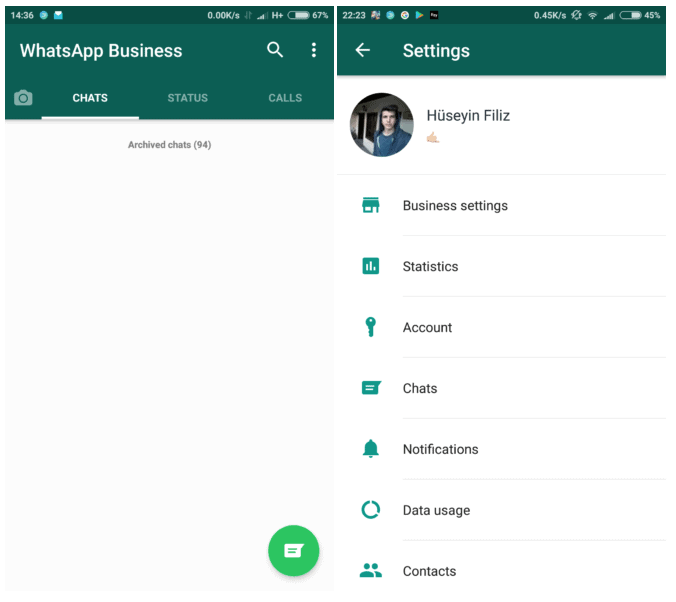Open Hüseyin Filiz profile photo
The image size is (676, 602).
click(x=383, y=125)
